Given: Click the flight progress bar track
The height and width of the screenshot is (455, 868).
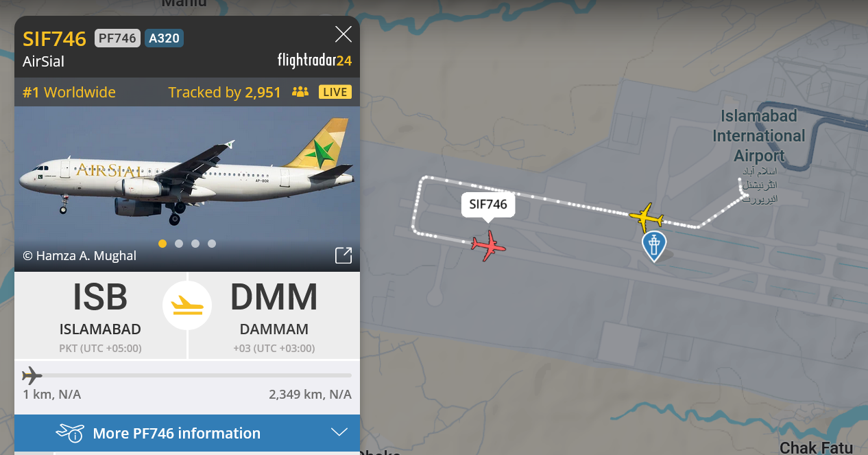Looking at the screenshot, I should pos(187,375).
